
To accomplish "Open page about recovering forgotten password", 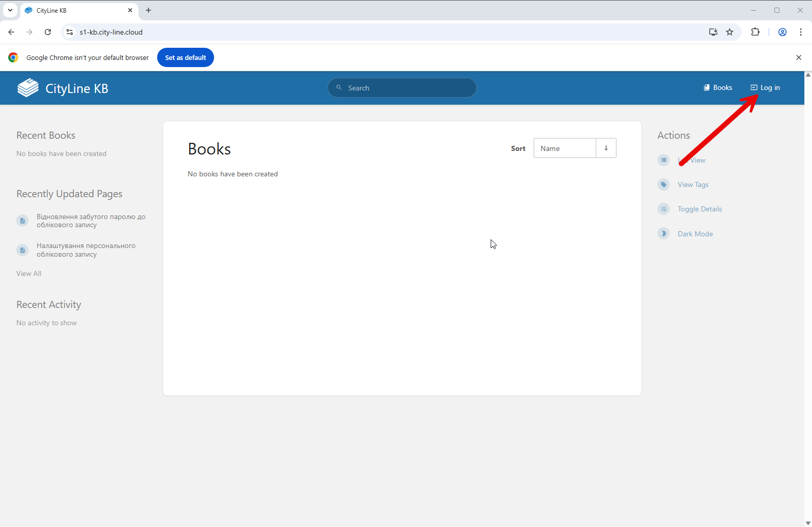I will 91,221.
